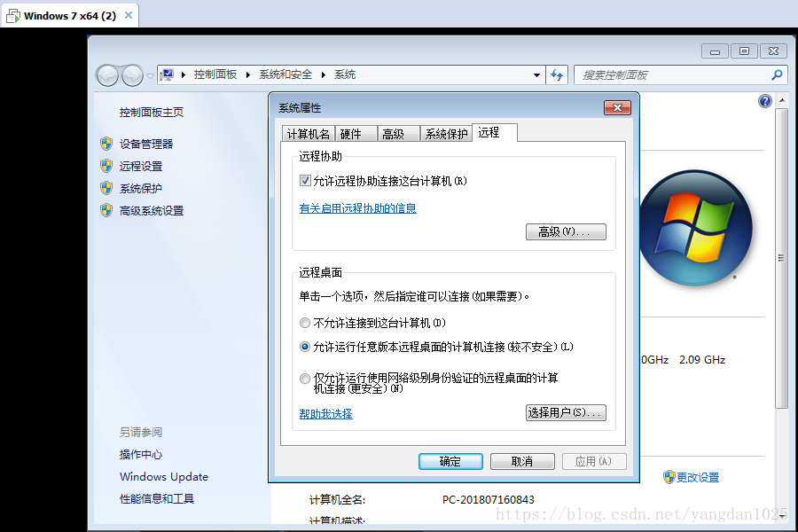This screenshot has height=532, width=798.
Task: Close the Windows 7 x64 (2) VM tab
Action: 129,15
